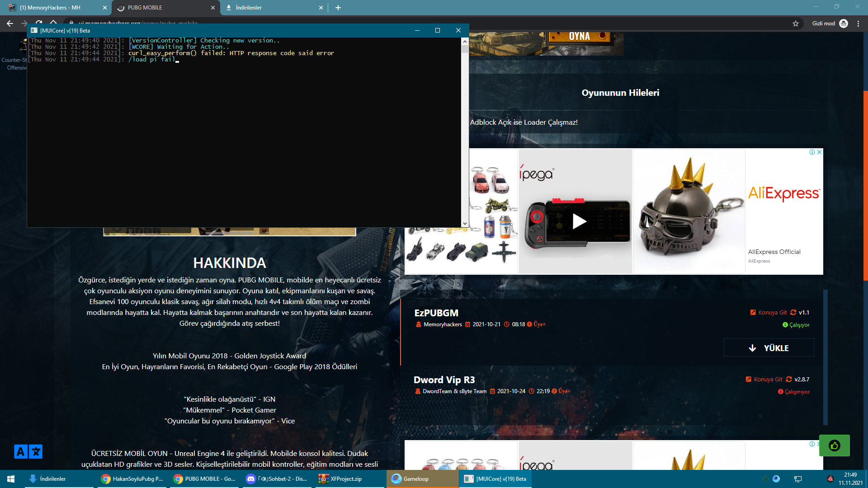
Task: Play the iPega ad video
Action: (579, 221)
